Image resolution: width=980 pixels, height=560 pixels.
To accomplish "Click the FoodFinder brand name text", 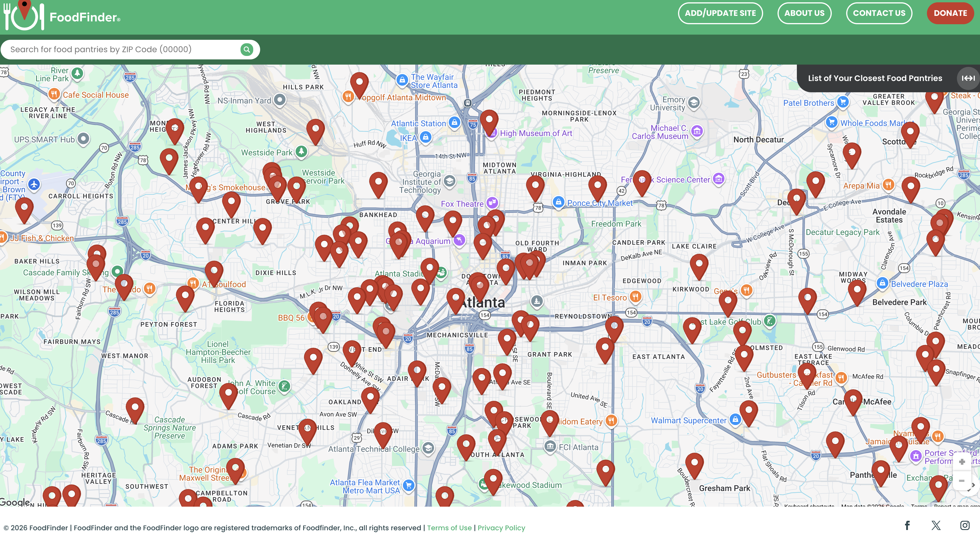I will (x=85, y=17).
